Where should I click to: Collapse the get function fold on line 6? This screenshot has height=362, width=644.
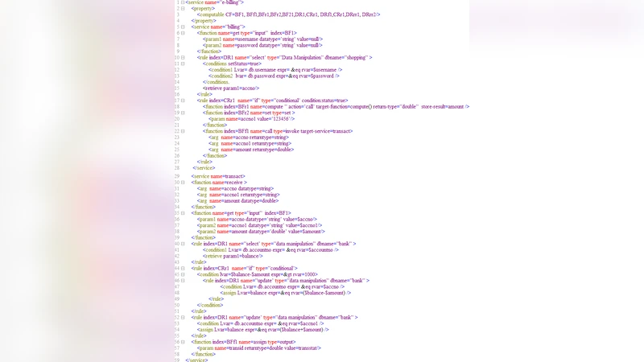(183, 33)
